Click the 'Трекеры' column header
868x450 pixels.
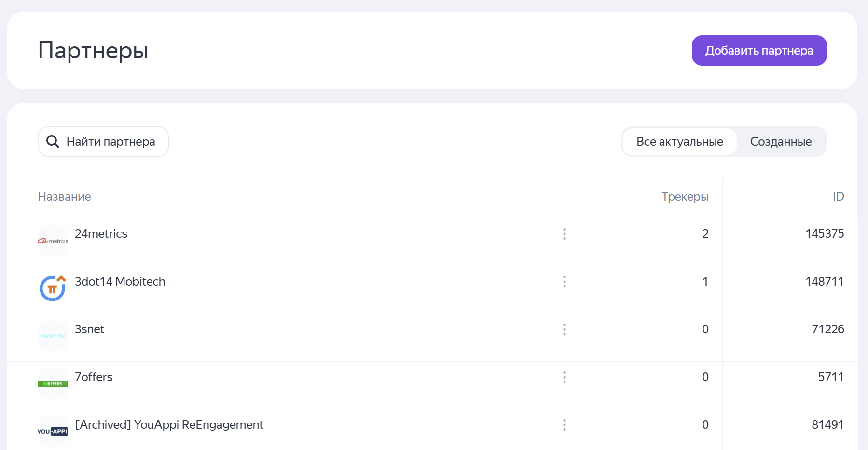point(685,197)
